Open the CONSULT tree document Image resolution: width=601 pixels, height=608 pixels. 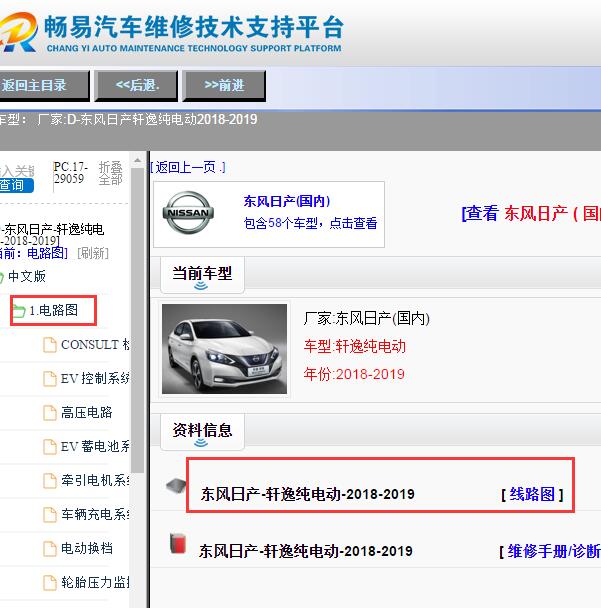pyautogui.click(x=95, y=345)
